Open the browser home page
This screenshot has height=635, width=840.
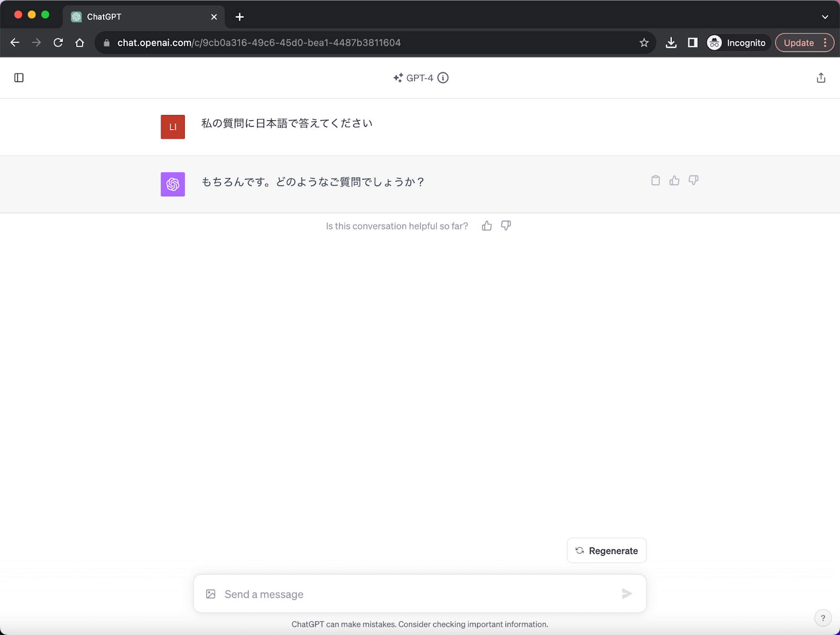click(80, 43)
